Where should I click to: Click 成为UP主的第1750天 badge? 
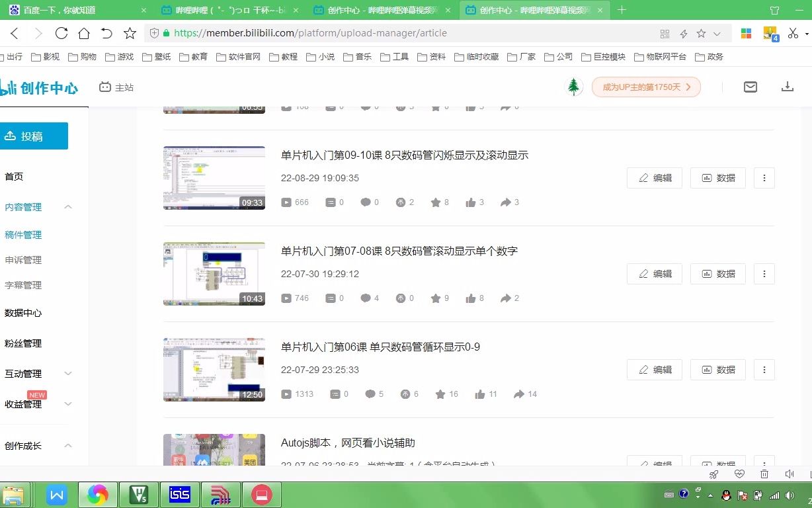click(x=646, y=87)
